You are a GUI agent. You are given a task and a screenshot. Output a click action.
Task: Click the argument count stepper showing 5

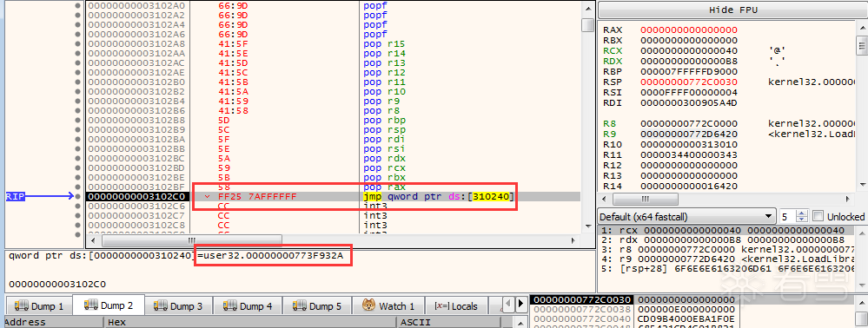click(794, 216)
